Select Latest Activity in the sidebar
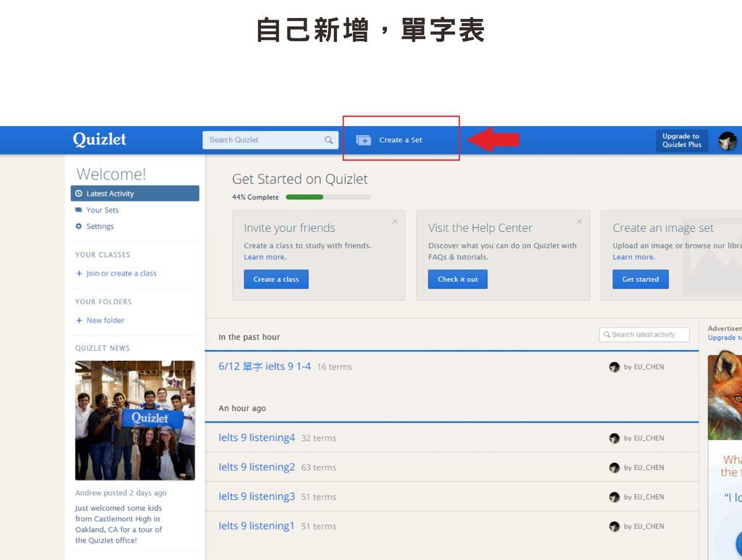 [135, 193]
